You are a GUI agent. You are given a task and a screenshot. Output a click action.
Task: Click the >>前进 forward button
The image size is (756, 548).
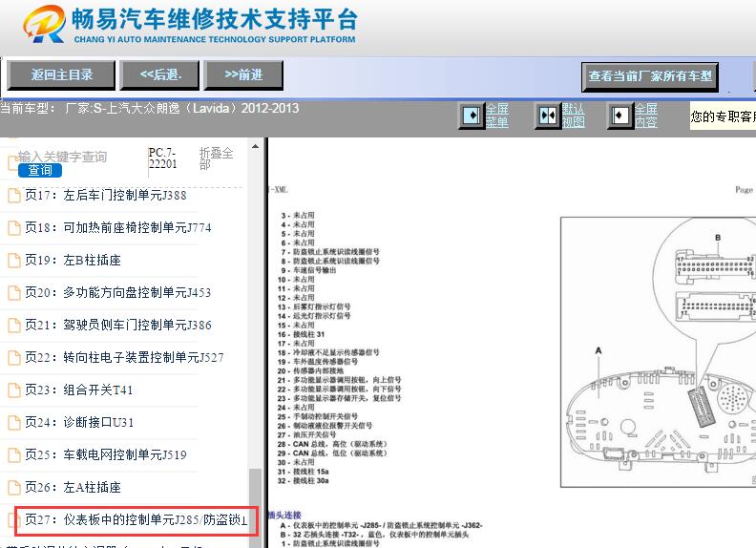click(243, 75)
